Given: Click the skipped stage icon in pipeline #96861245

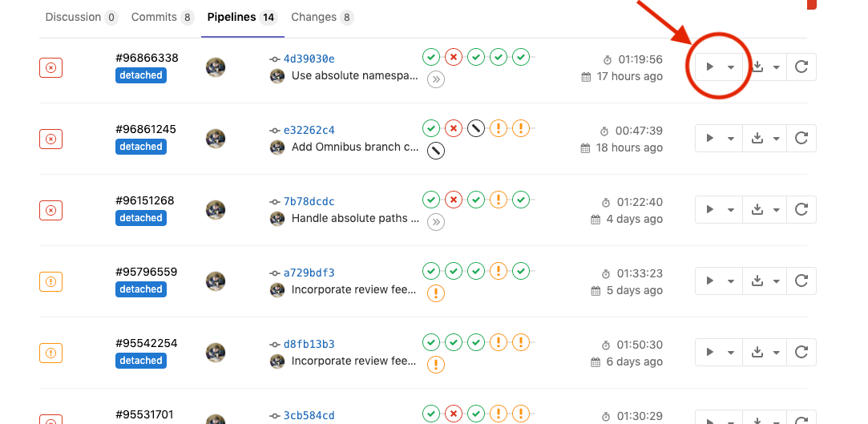Looking at the screenshot, I should click(x=476, y=128).
